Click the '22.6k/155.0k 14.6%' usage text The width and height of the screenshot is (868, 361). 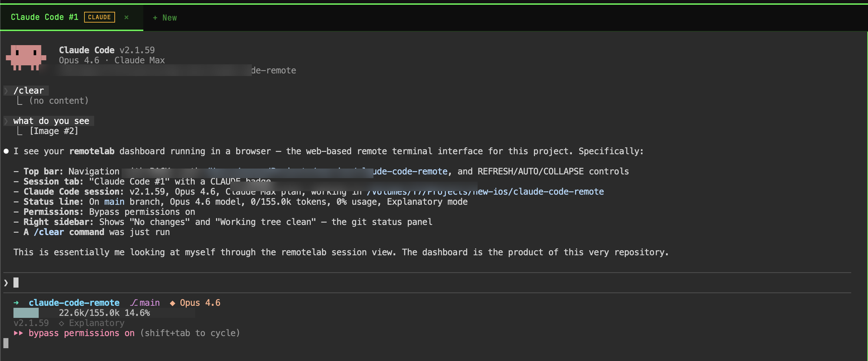105,313
